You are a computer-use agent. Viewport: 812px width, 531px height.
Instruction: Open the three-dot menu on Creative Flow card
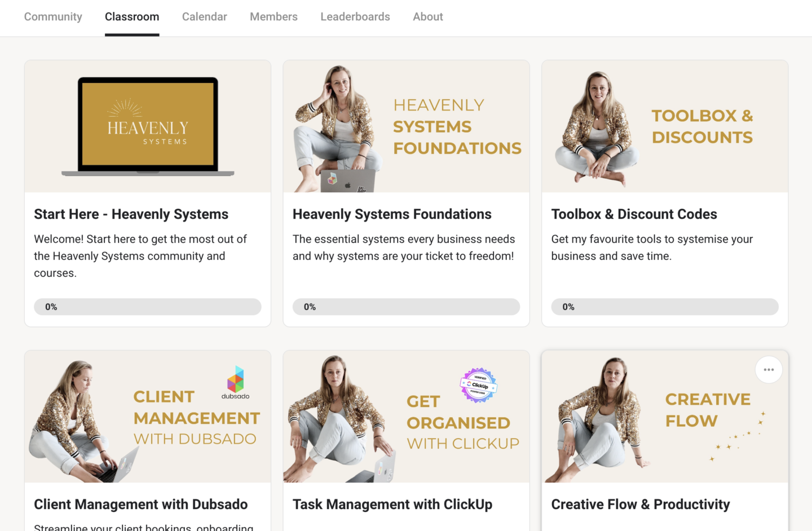click(x=769, y=370)
